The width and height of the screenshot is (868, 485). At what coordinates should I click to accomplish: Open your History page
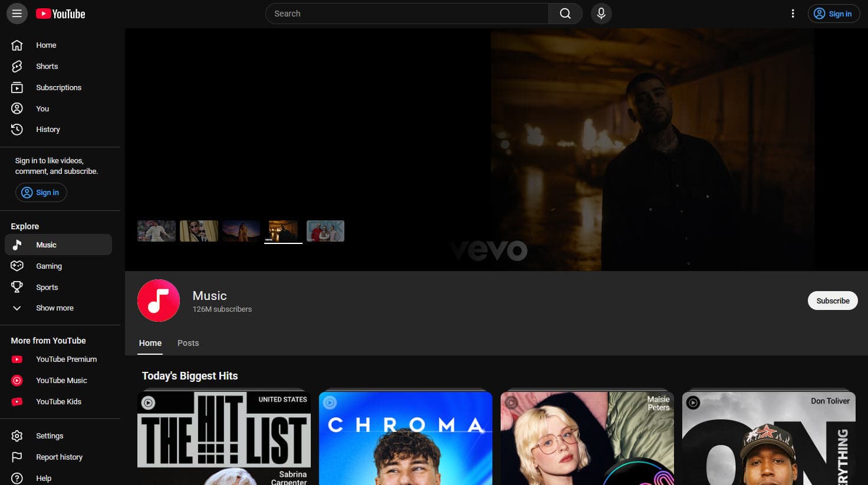pyautogui.click(x=48, y=129)
